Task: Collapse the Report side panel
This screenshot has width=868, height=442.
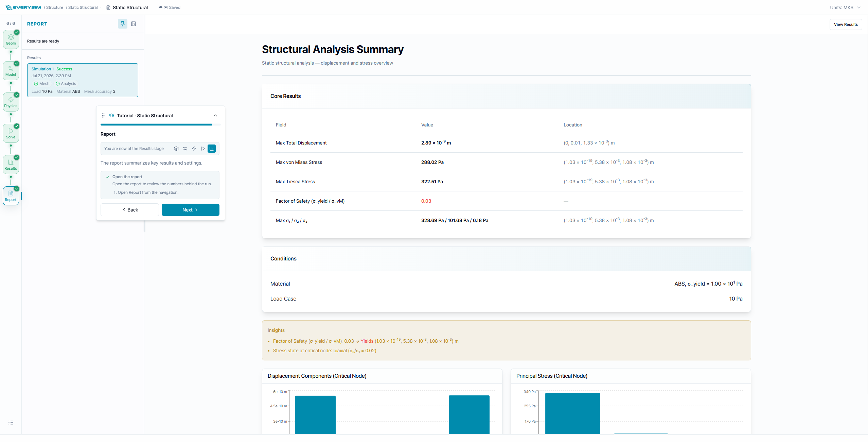Action: 134,24
